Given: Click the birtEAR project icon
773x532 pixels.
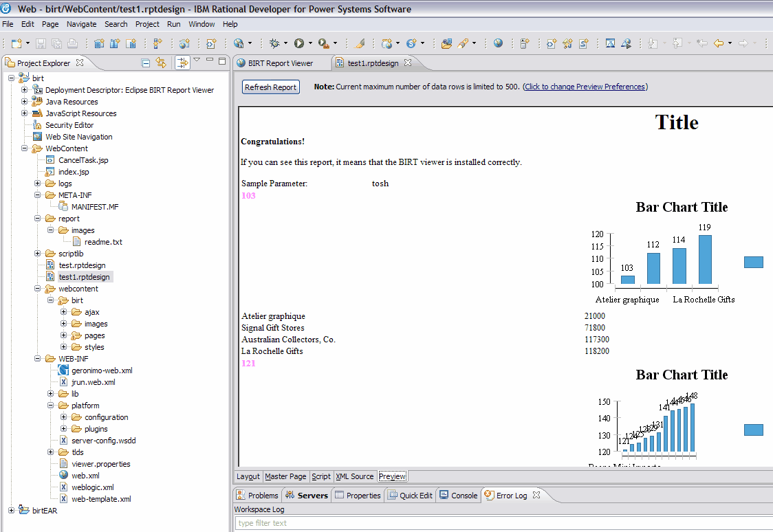Looking at the screenshot, I should (24, 510).
